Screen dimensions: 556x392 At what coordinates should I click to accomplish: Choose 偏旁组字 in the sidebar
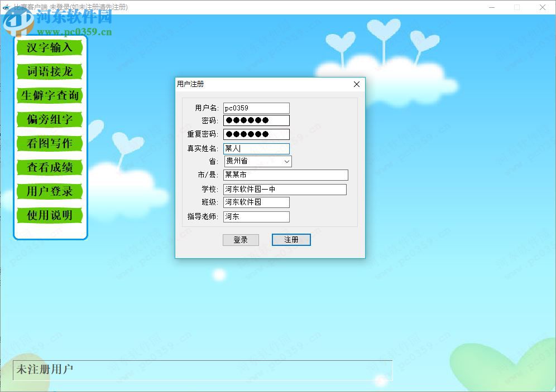(x=50, y=119)
